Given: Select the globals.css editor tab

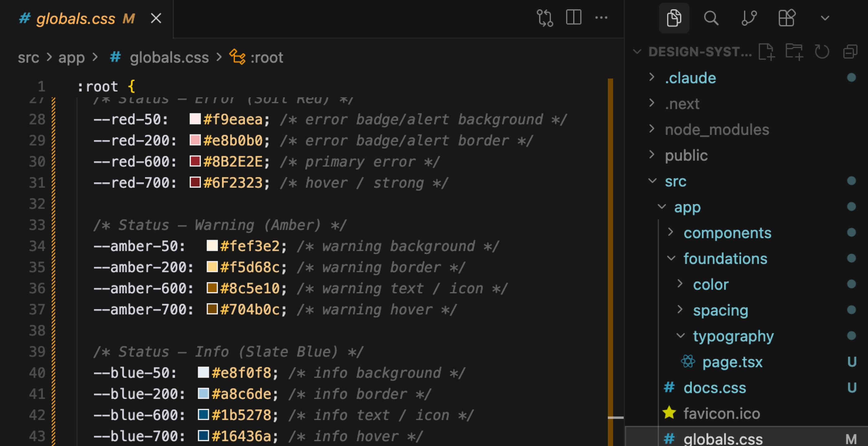Looking at the screenshot, I should coord(86,19).
